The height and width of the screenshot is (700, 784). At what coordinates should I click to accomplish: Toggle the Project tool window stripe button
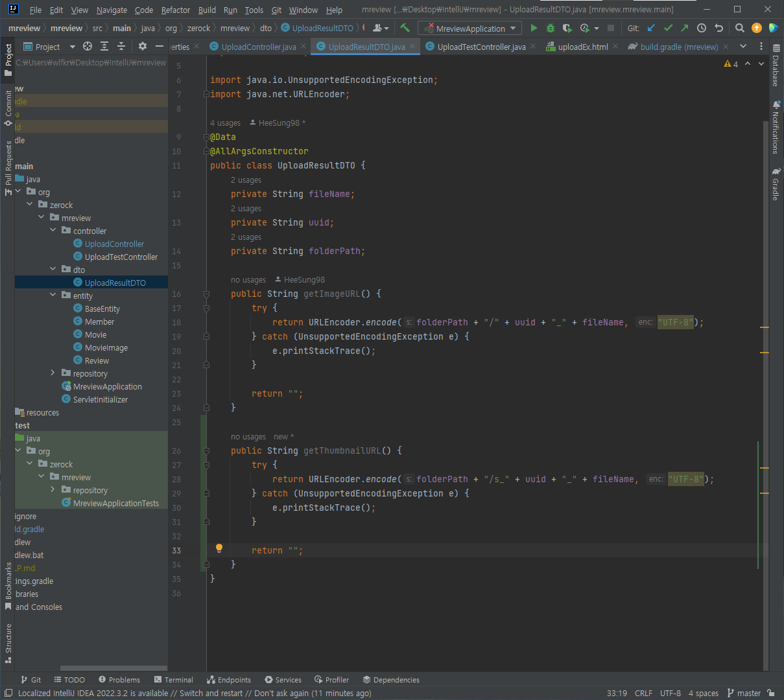tap(8, 60)
